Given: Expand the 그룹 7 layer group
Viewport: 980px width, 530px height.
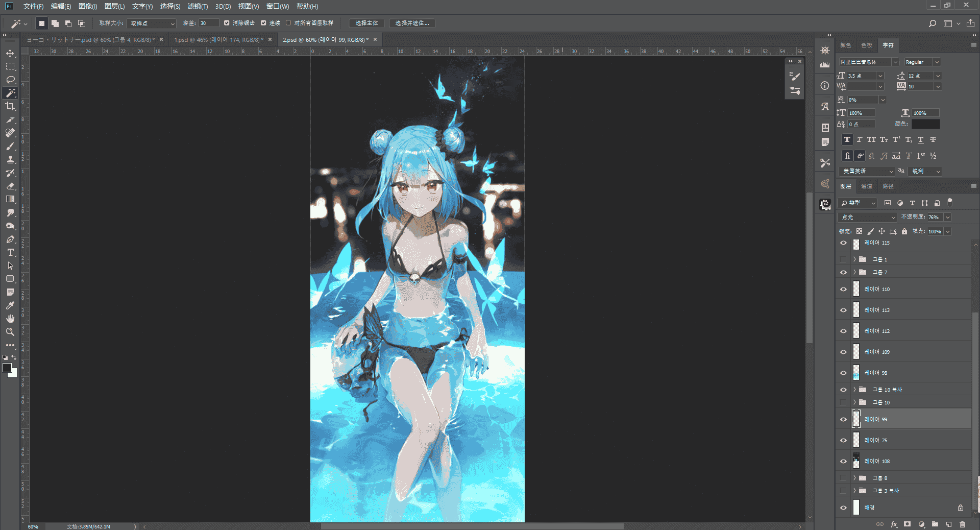Looking at the screenshot, I should click(x=854, y=272).
